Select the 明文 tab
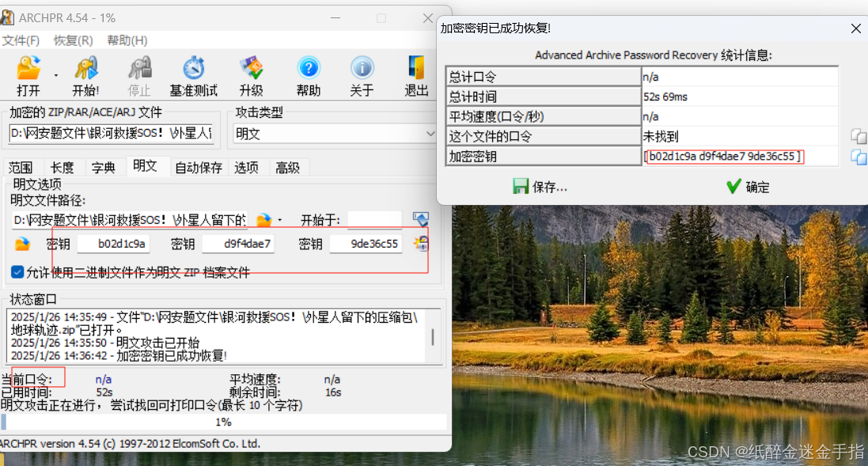This screenshot has width=868, height=466. [145, 166]
